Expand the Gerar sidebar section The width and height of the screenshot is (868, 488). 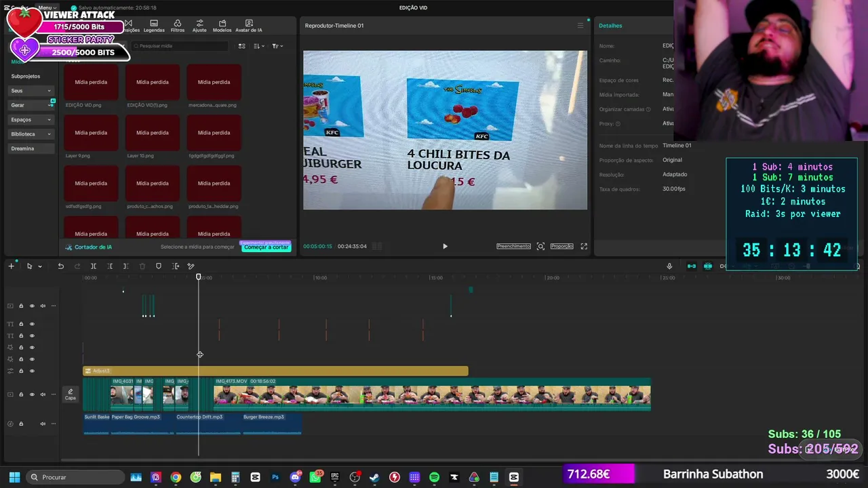[x=31, y=105]
